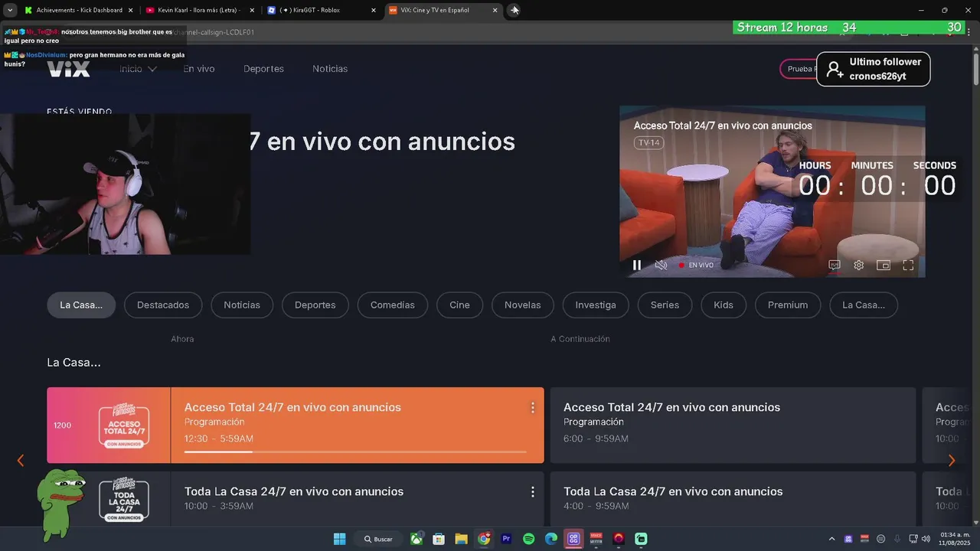The image size is (980, 551).
Task: Switch to Kevin Kaarl YouTube tab
Action: [201, 10]
